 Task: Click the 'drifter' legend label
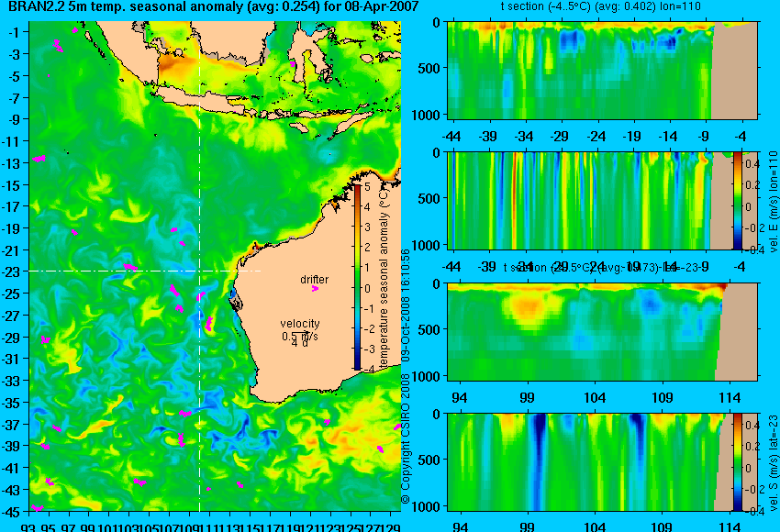tap(315, 280)
